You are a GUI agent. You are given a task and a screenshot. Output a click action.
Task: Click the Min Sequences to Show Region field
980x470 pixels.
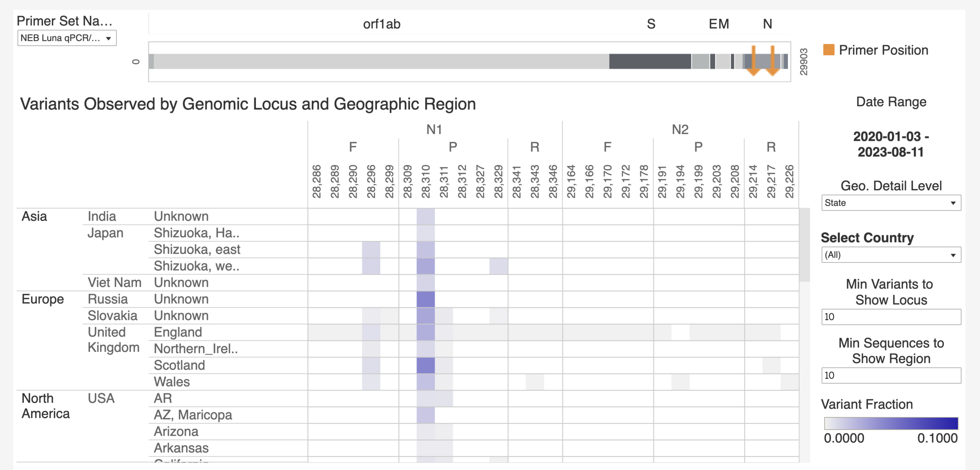[x=891, y=375]
